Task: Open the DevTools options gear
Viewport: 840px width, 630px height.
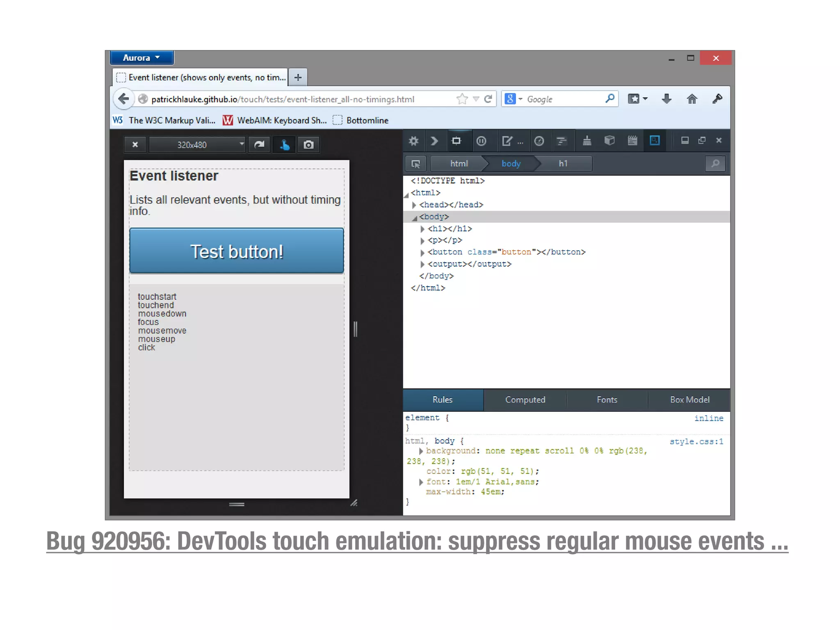Action: 413,141
